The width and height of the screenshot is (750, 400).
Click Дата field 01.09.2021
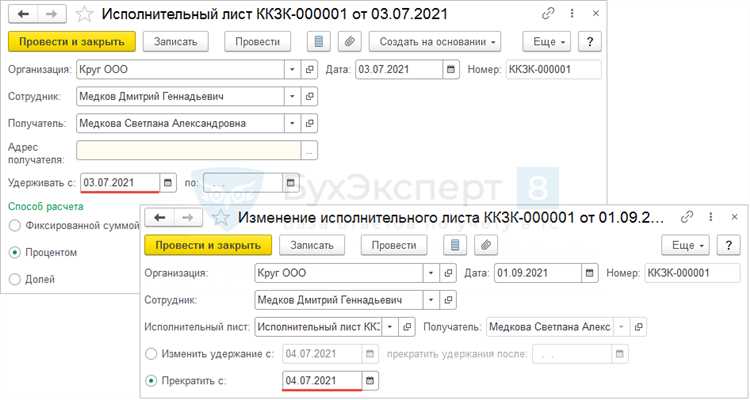pos(538,273)
